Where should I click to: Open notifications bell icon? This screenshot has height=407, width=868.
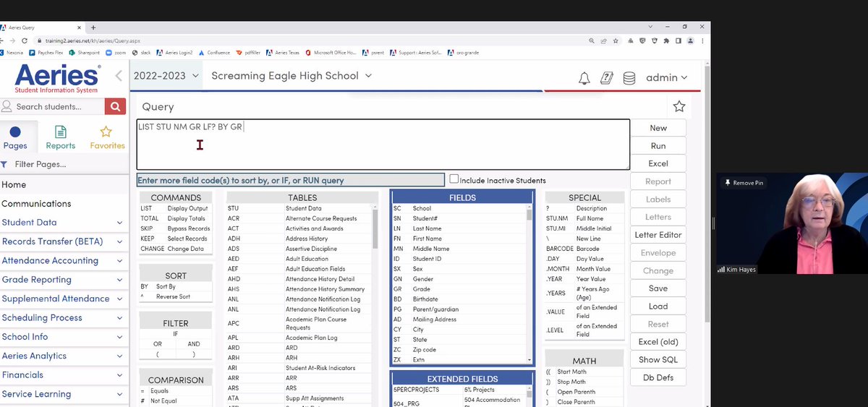[584, 78]
